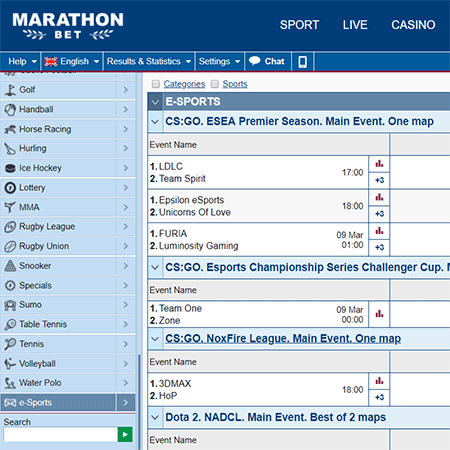Expand the e-Sports submenu arrow

tap(125, 403)
